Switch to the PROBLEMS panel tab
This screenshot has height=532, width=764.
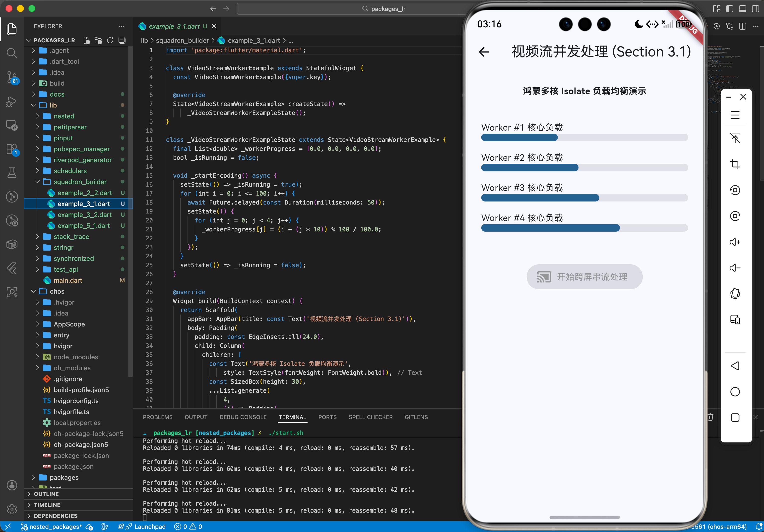click(158, 417)
